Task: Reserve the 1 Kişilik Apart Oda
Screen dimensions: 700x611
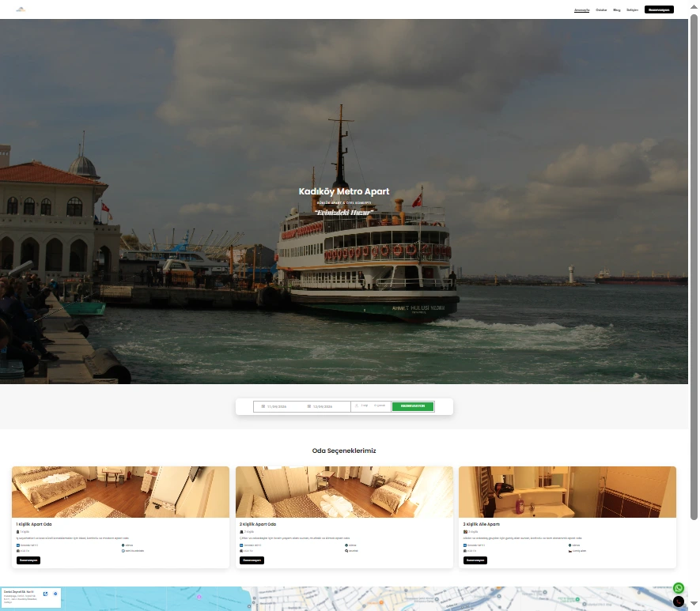Action: click(28, 560)
